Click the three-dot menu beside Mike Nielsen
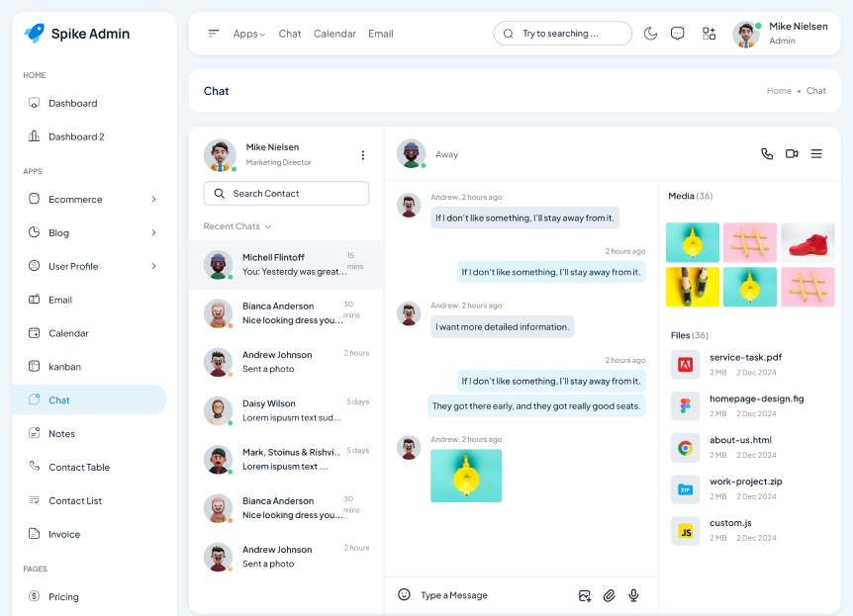This screenshot has height=616, width=853. pos(363,155)
